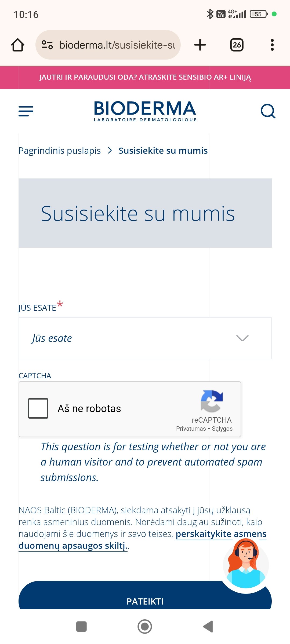Open the data protection section link
This screenshot has height=644, width=290.
[142, 540]
